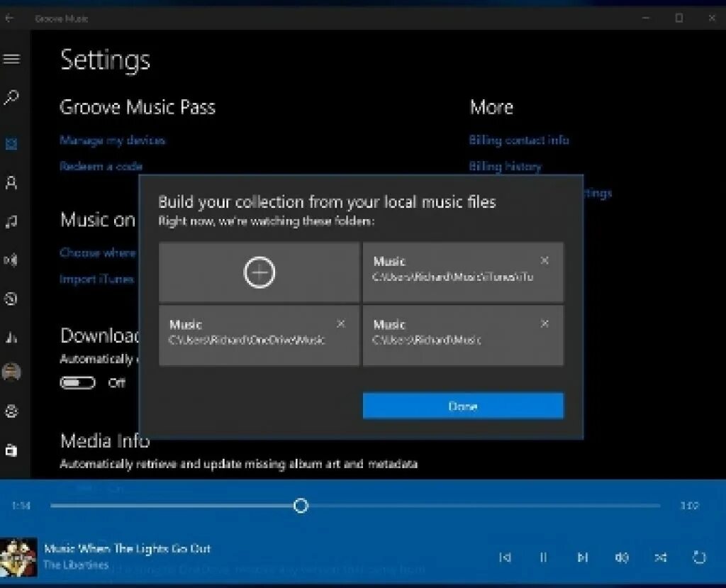
Task: Toggle shuffle playback
Action: (660, 557)
